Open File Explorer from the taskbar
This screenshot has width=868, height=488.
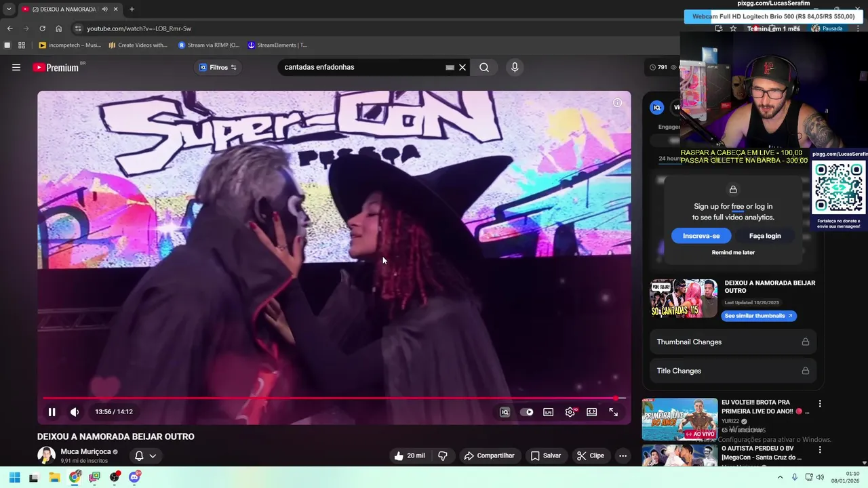[x=54, y=477]
